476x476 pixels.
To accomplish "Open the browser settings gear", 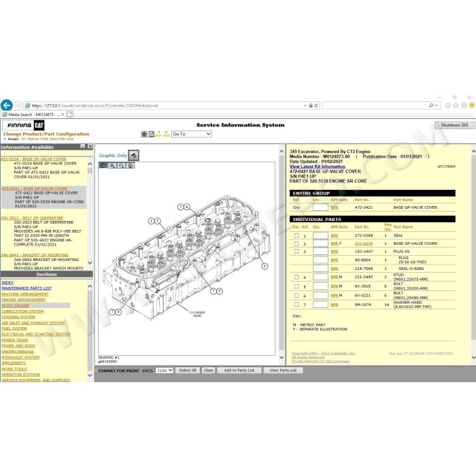I will point(464,105).
